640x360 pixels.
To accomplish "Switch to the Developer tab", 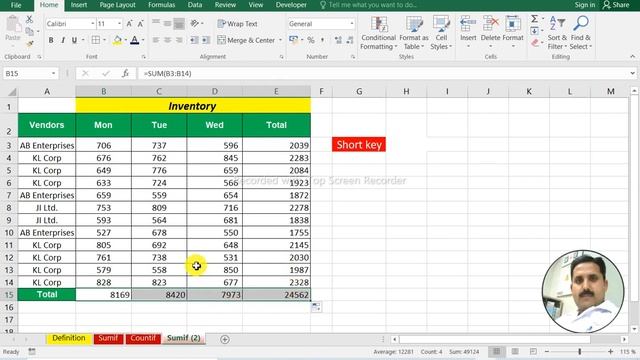I will pos(291,5).
